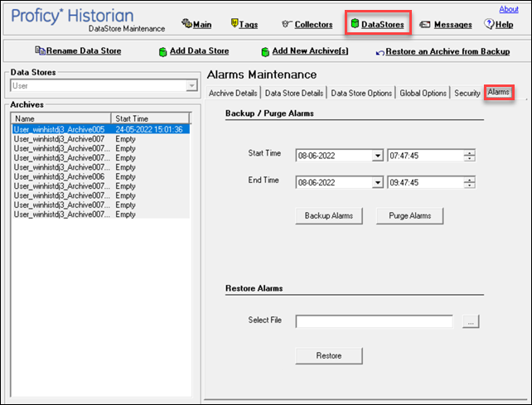Click the Select File input field
Screen dimensions: 532x405
[375, 321]
